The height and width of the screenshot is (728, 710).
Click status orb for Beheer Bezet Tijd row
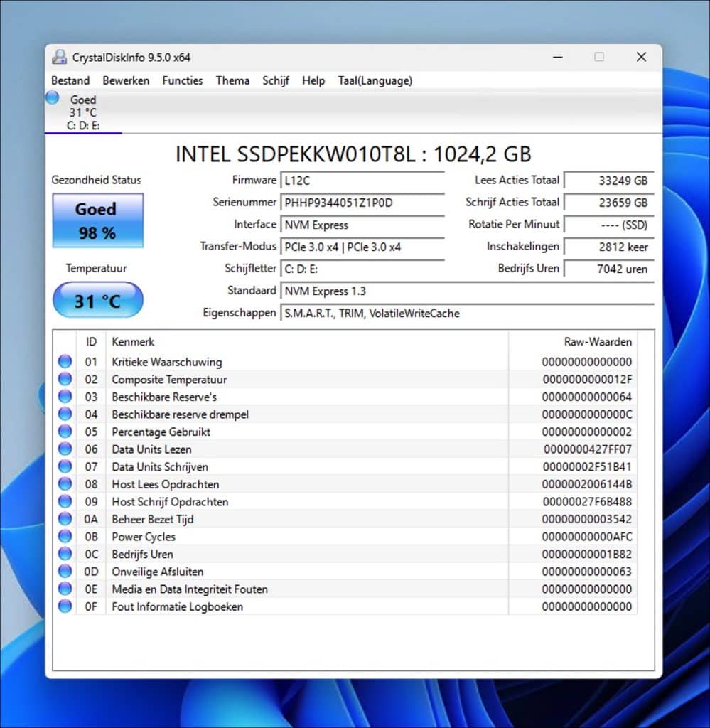click(65, 518)
